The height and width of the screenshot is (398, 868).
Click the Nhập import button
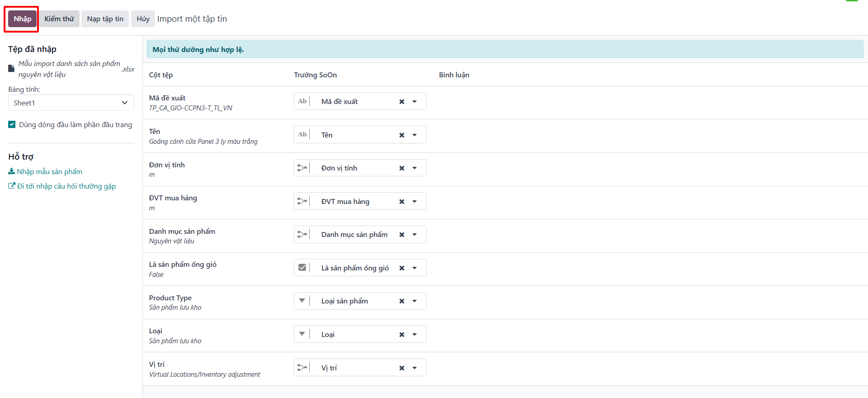(x=22, y=19)
